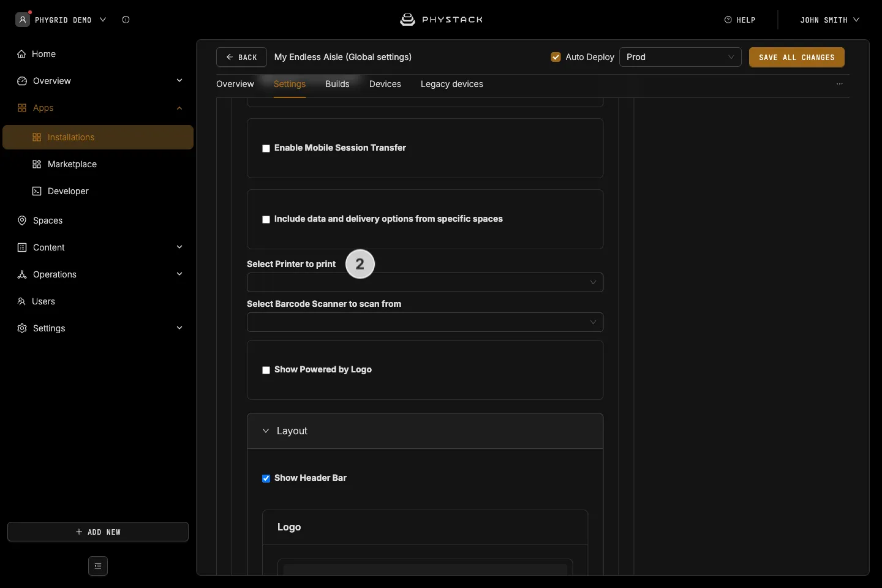
Task: Switch to the Builds tab
Action: coord(337,84)
